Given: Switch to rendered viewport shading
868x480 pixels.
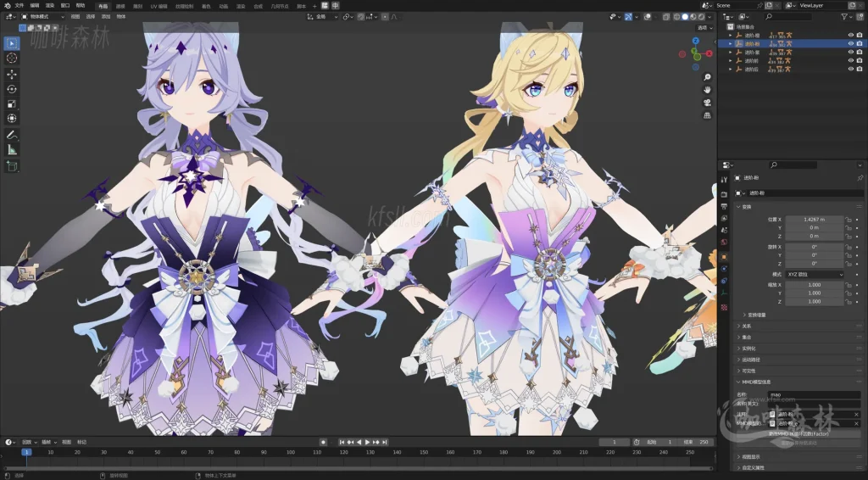Looking at the screenshot, I should [x=701, y=17].
